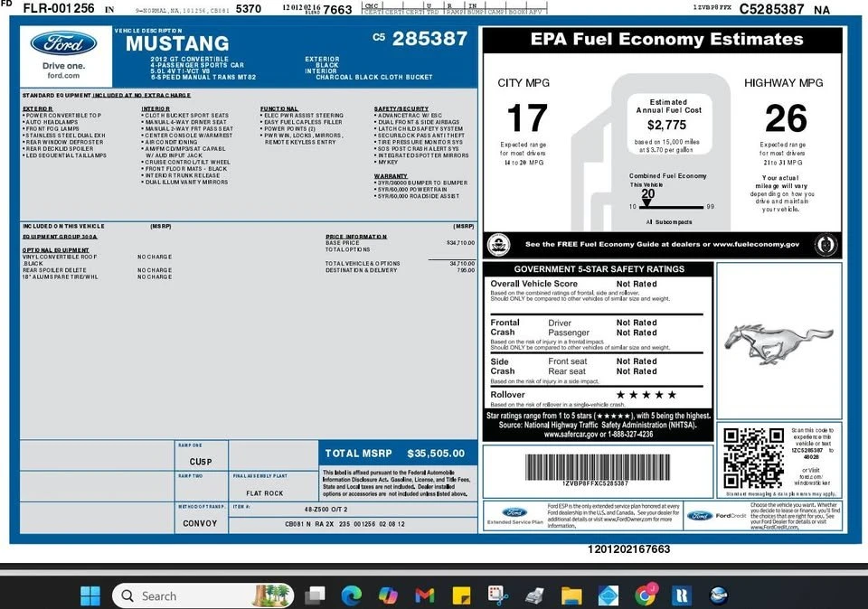Open Copilot from the taskbar
Image resolution: width=868 pixels, height=609 pixels.
point(388,595)
